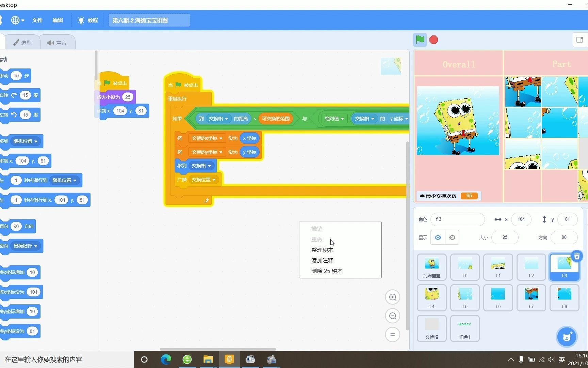
Task: Select sprite f-6
Action: point(498,298)
